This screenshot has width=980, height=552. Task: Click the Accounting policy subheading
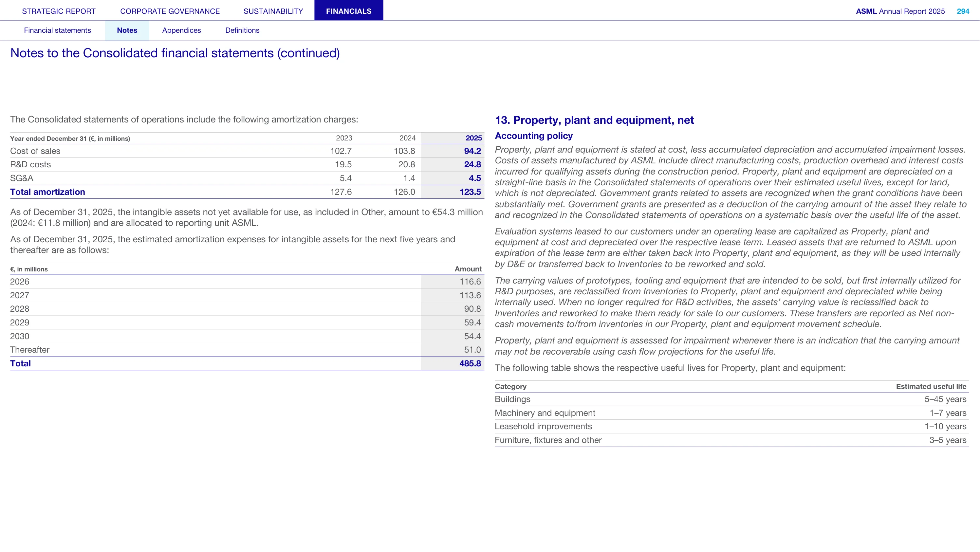point(533,136)
